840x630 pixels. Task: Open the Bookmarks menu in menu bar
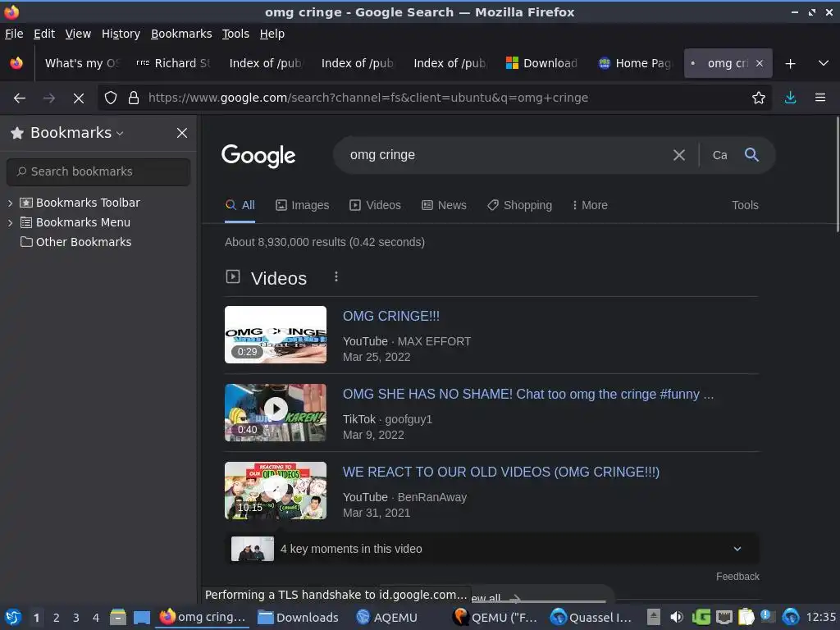[x=181, y=34]
